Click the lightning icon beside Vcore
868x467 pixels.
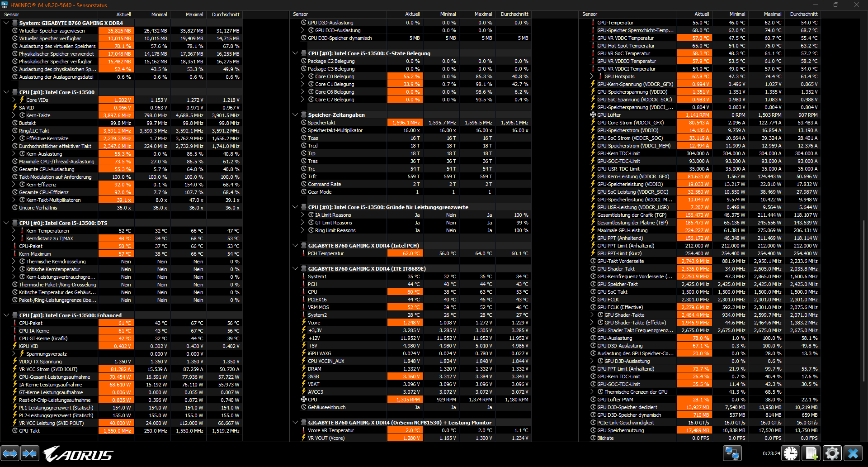coord(304,323)
